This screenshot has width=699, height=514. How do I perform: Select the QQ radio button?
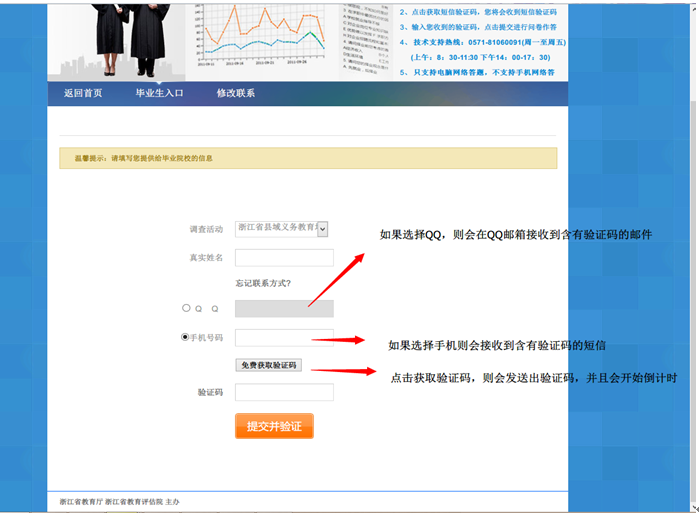coord(186,308)
